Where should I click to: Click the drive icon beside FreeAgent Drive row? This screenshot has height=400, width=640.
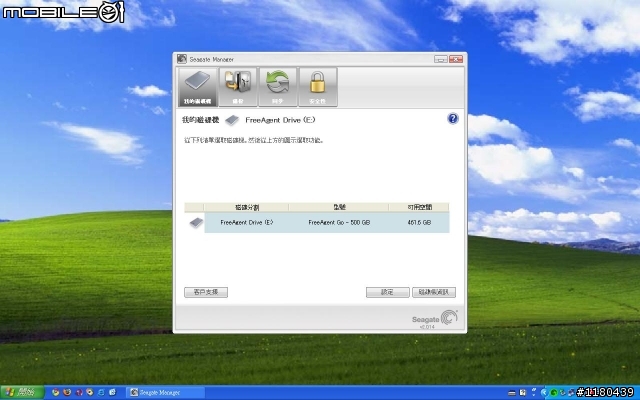(196, 222)
